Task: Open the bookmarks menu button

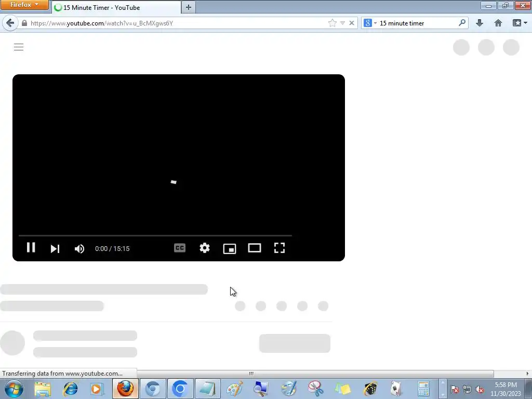Action: 520,23
